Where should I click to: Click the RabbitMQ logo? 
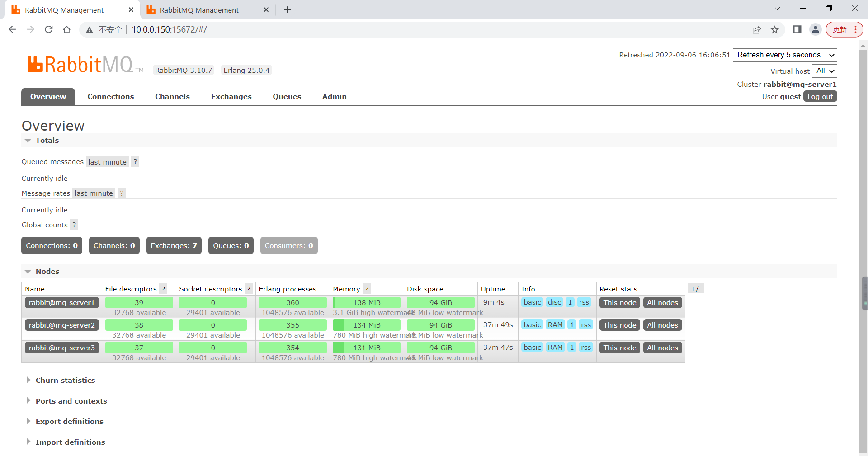click(x=85, y=65)
